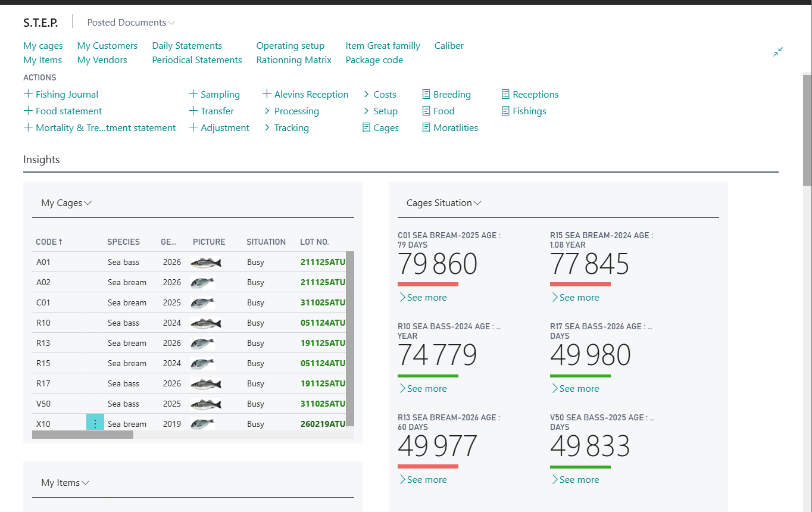Open Receptions document icon action
The image size is (812, 512).
click(x=505, y=94)
